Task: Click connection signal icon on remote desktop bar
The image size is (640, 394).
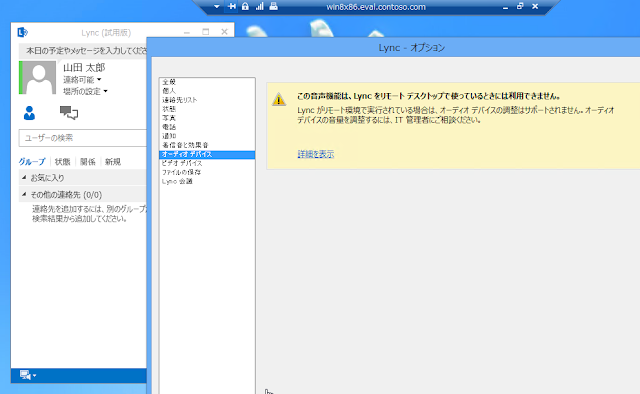Action: [x=260, y=7]
